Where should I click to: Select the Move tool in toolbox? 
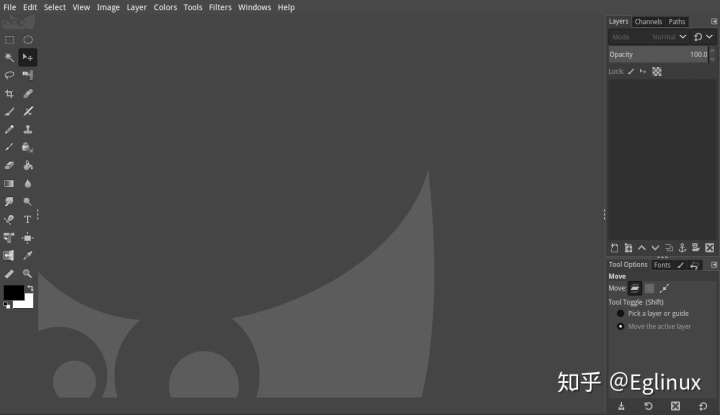[28, 57]
